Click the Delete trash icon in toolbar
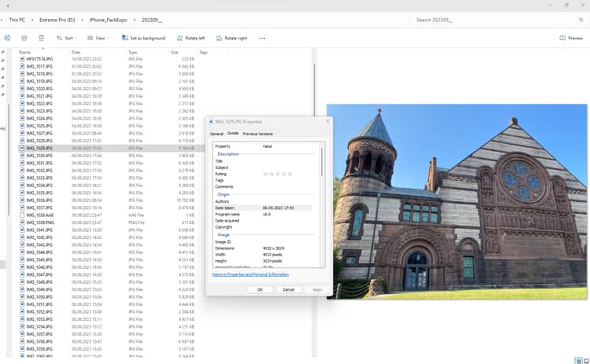This screenshot has width=590, height=364. coord(41,38)
